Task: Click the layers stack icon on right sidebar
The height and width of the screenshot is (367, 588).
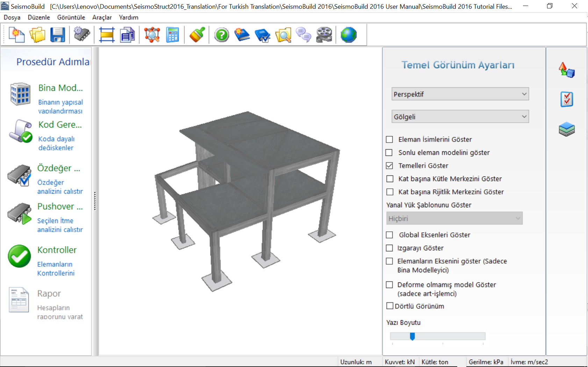Action: 567,129
